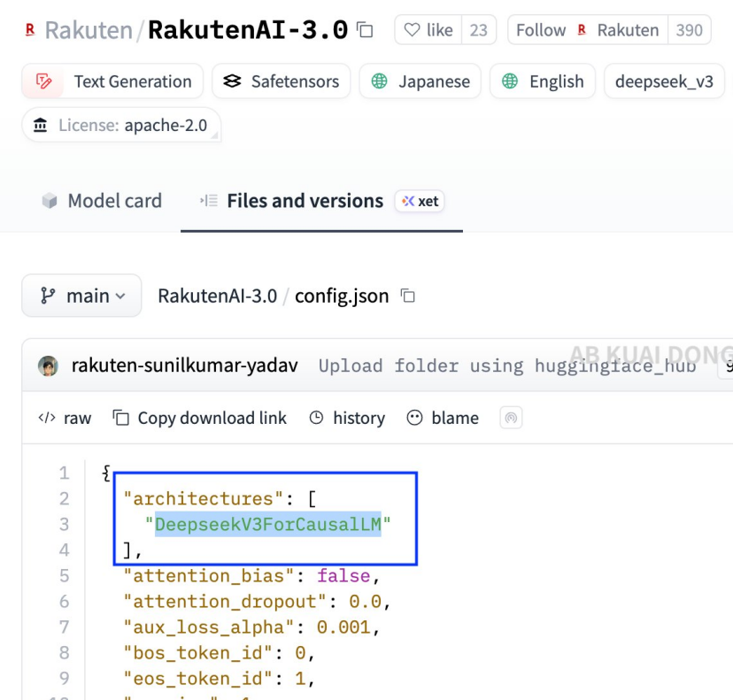Click the English language filter tag
Viewport: 733px width, 700px height.
(x=542, y=81)
